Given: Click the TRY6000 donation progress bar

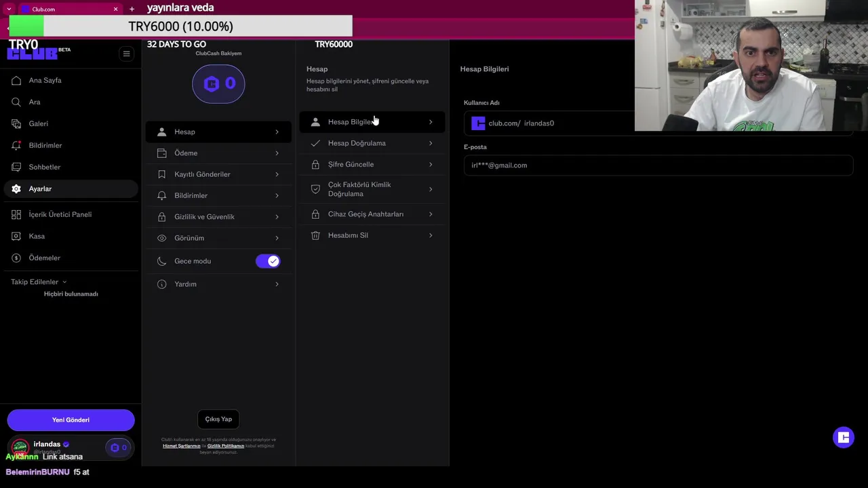Looking at the screenshot, I should [180, 26].
